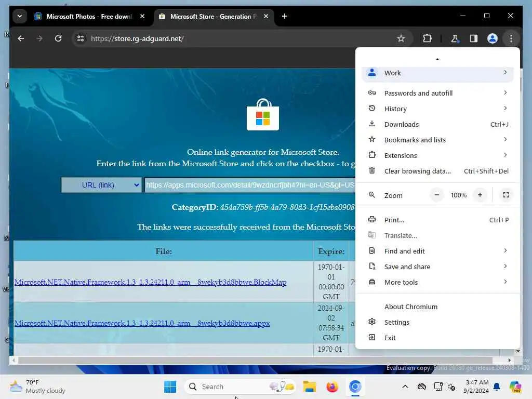Click the File column header
The image size is (532, 399).
164,251
